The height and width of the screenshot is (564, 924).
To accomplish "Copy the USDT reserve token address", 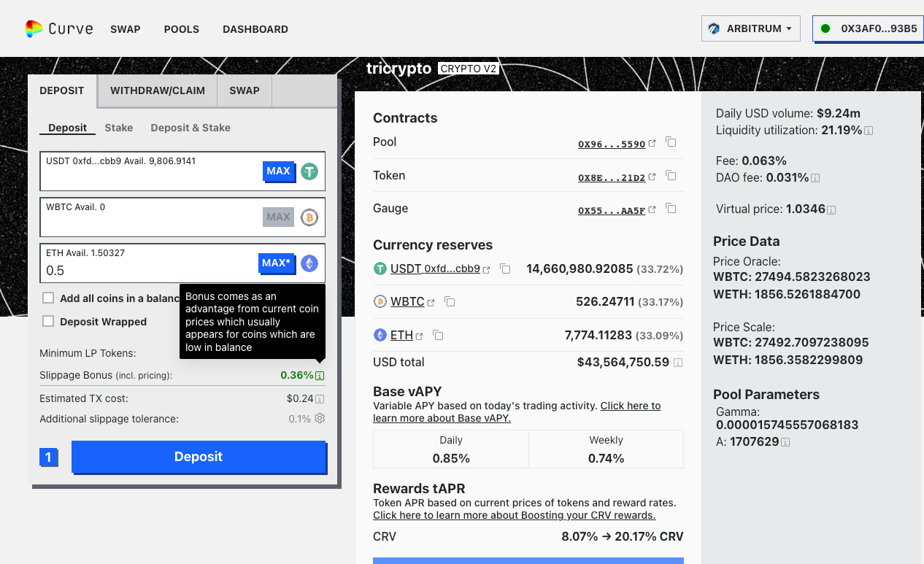I will coord(505,269).
